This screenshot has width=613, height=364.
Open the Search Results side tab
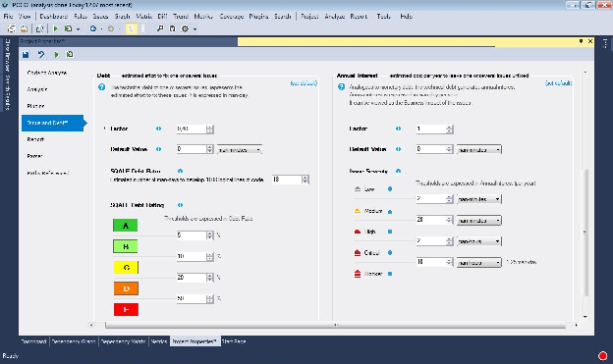tap(8, 93)
